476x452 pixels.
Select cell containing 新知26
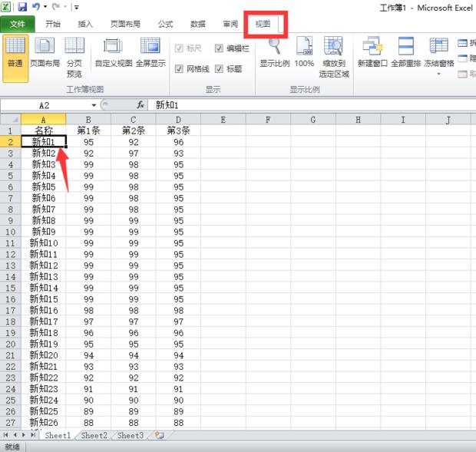[44, 423]
